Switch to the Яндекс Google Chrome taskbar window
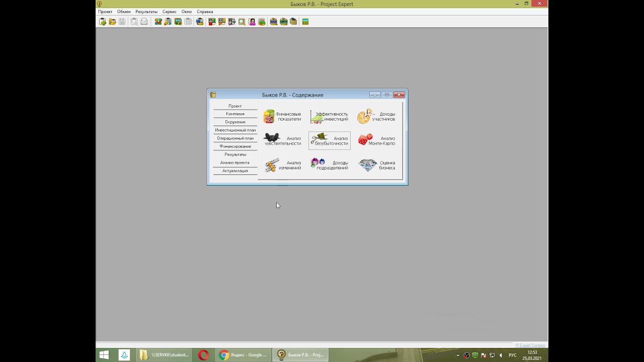Viewport: 644px width, 362px height. 244,355
